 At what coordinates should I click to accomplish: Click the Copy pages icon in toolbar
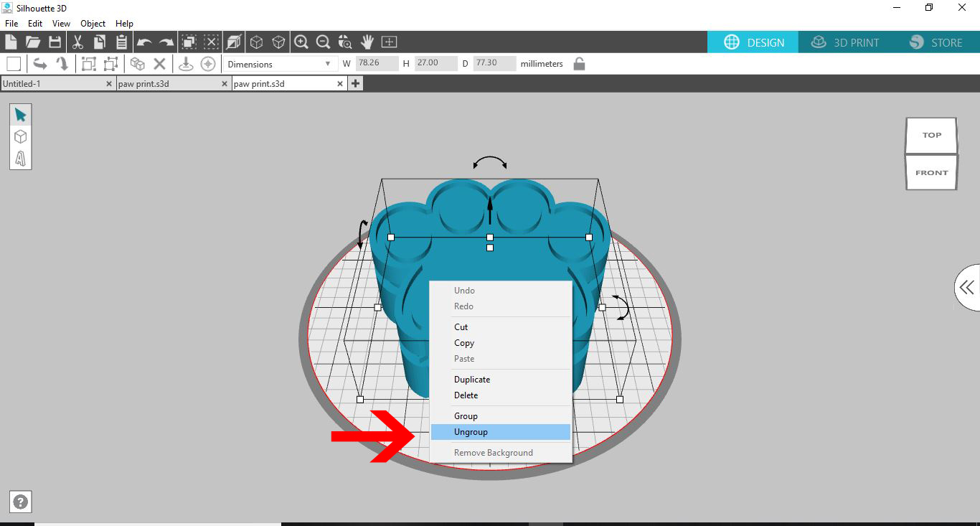(99, 42)
